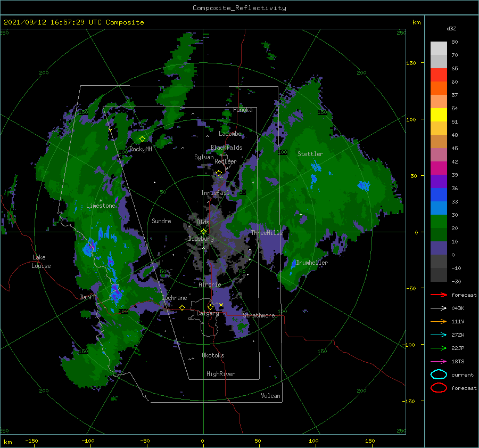479x448 pixels.
Task: Click the yellow diamond marker above Calgary
Action: 210,307
